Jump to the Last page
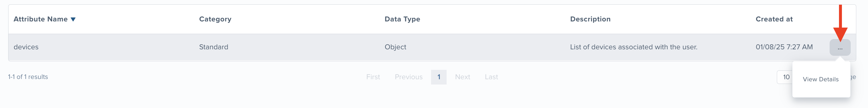 (x=491, y=77)
